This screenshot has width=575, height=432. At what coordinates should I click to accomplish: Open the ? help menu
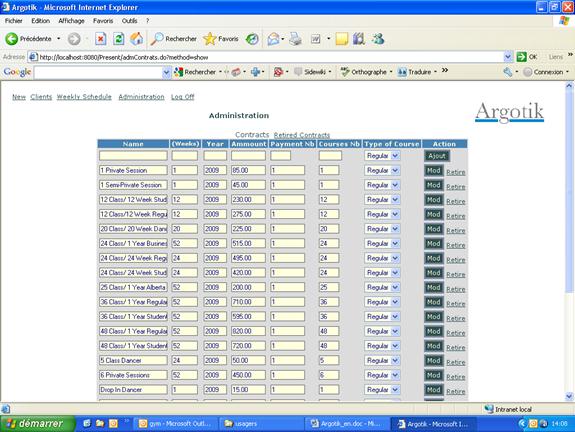(147, 21)
